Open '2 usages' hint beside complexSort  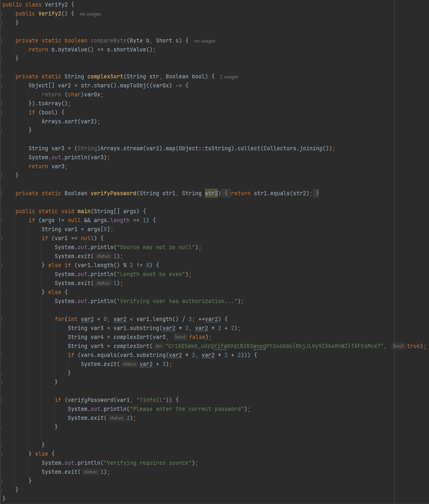point(229,77)
